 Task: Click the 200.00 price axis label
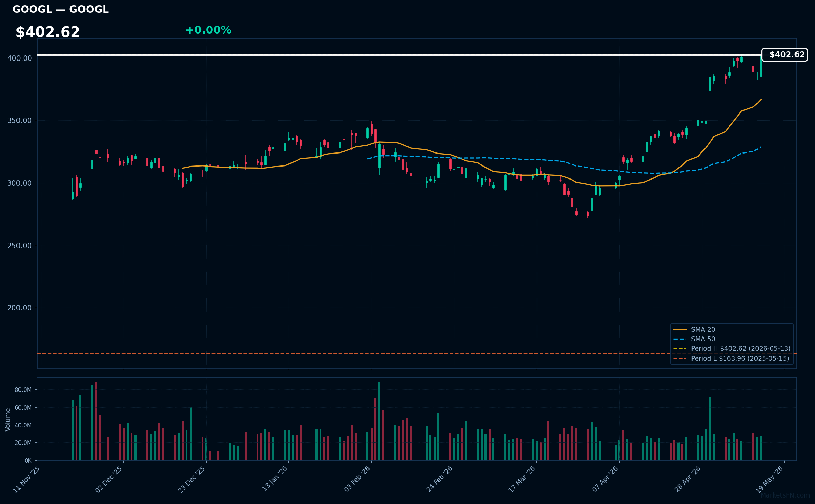click(x=20, y=308)
